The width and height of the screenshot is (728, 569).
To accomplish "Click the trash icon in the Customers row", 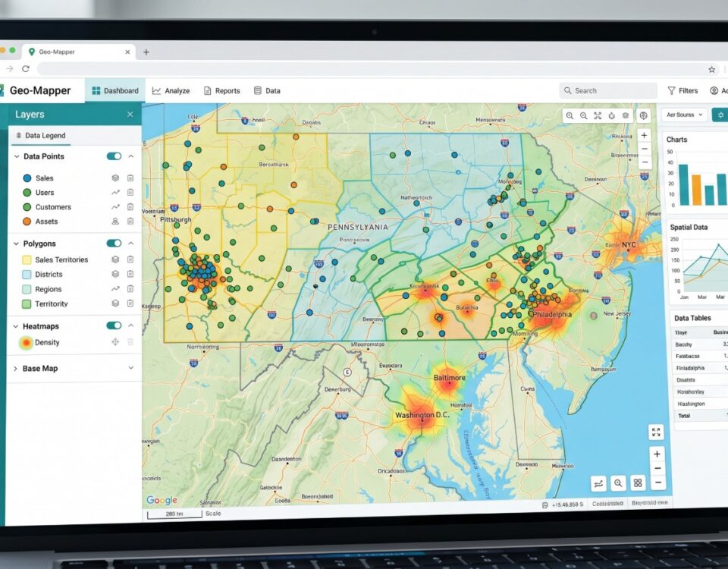I will 130,206.
